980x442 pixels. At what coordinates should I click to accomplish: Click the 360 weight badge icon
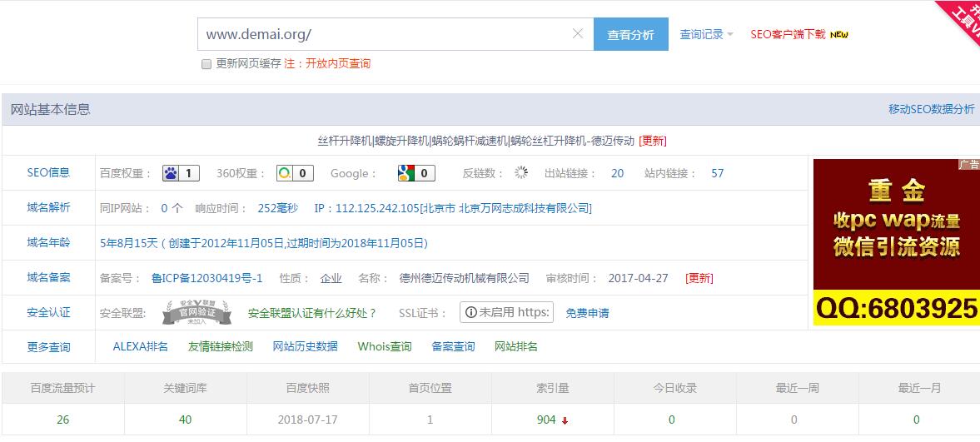pos(295,173)
